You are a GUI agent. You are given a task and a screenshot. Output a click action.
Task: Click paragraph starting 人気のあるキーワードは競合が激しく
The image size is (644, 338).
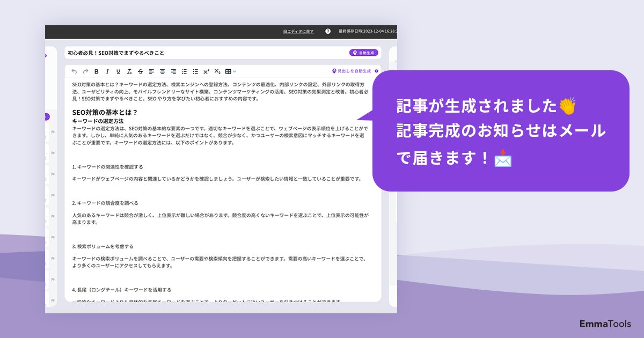pos(221,218)
